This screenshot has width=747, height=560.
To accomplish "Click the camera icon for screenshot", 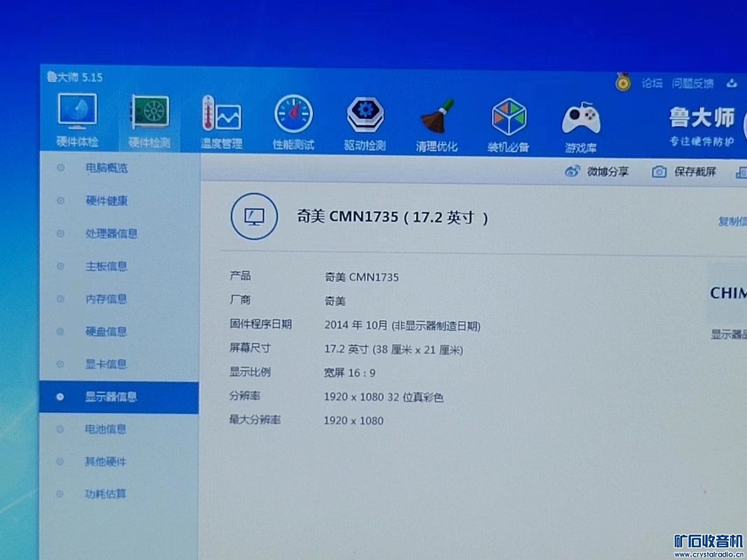I will click(x=659, y=171).
